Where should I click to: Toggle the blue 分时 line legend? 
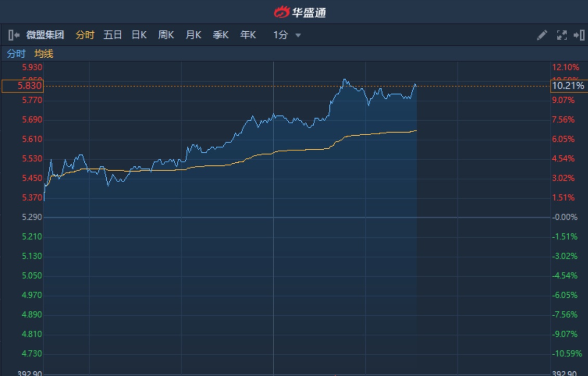click(x=16, y=54)
